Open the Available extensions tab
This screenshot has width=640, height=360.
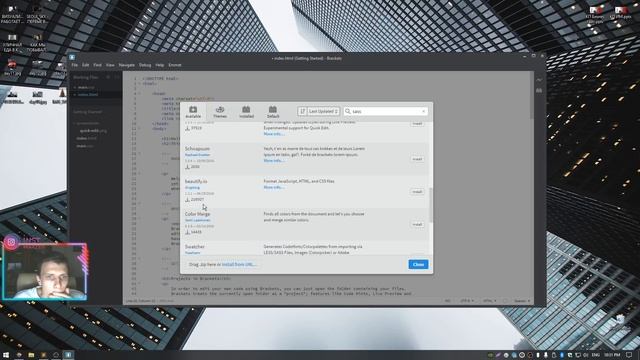[x=193, y=112]
